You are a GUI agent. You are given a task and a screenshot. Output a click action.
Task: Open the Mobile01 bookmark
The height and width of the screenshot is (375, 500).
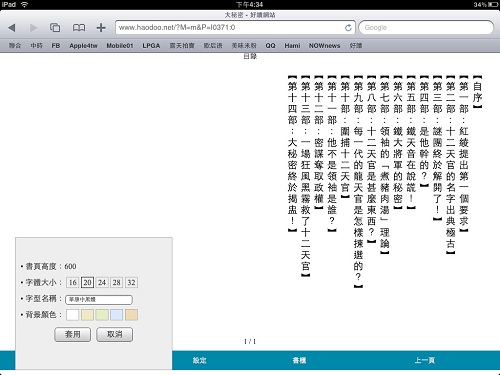click(x=120, y=46)
